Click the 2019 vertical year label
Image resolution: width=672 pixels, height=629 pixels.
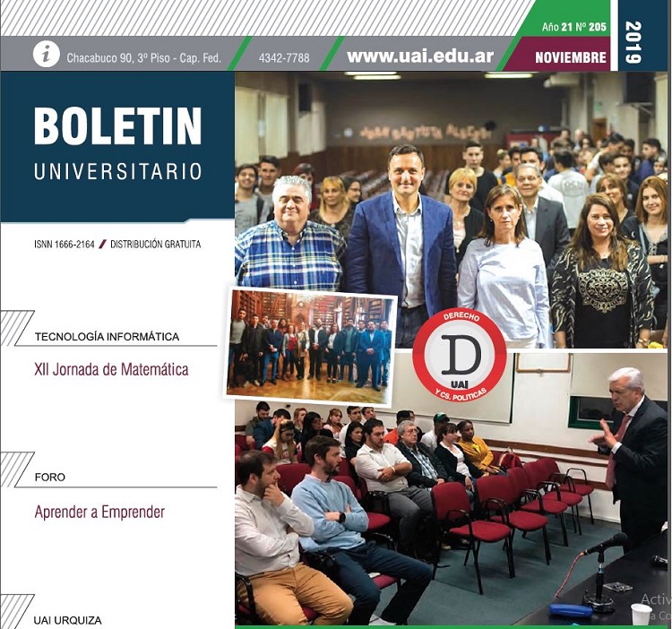click(x=633, y=42)
